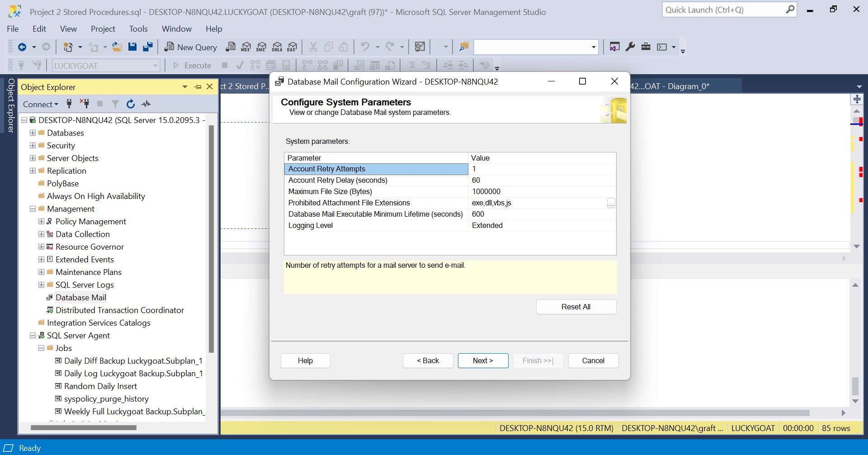
Task: Open the Connect dropdown in Object Explorer
Action: 40,104
